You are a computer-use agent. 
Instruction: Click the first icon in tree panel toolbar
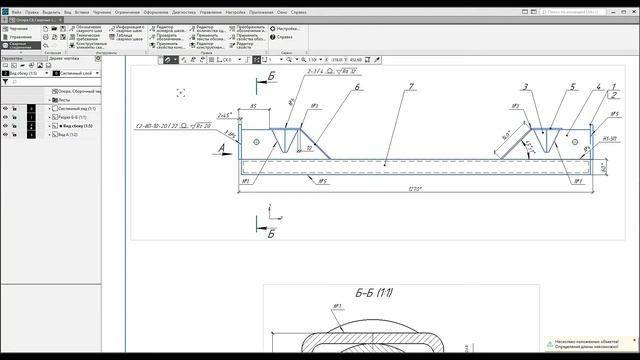5,65
